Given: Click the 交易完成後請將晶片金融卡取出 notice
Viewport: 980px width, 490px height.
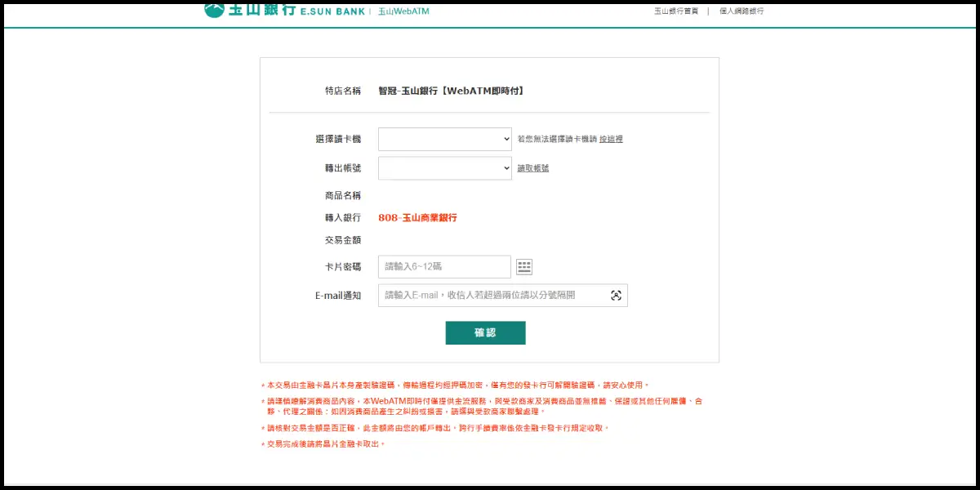Looking at the screenshot, I should pos(325,444).
